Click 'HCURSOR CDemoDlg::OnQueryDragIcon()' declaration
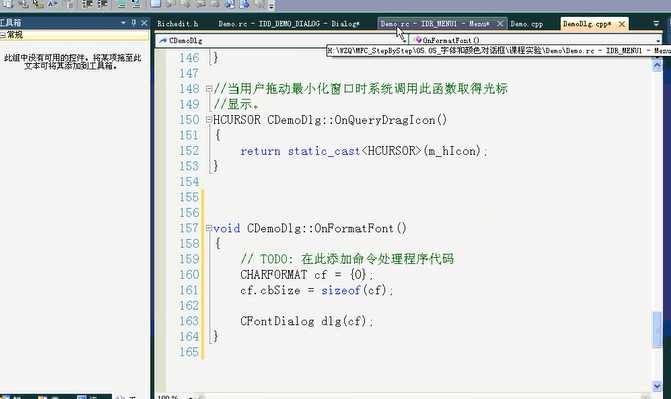671x399 pixels. (x=330, y=120)
